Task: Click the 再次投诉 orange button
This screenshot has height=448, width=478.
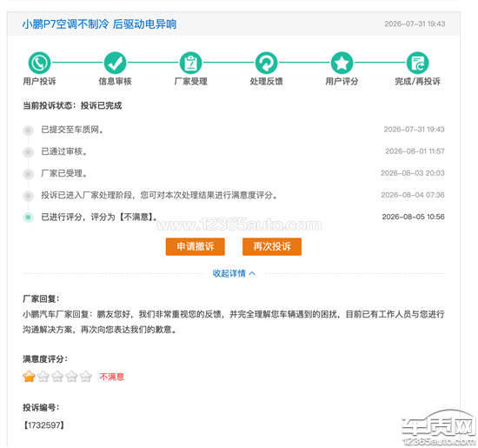Action: 272,246
